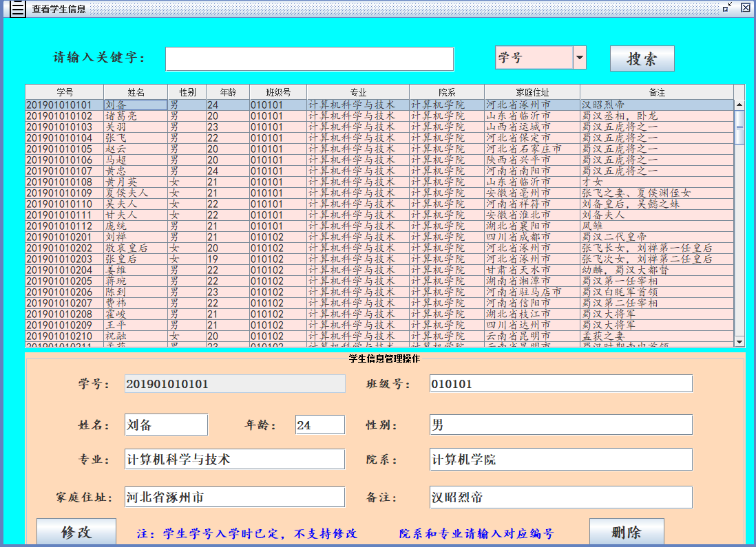Click the 学号 column header
Image resolution: width=756 pixels, height=547 pixels.
[x=65, y=92]
